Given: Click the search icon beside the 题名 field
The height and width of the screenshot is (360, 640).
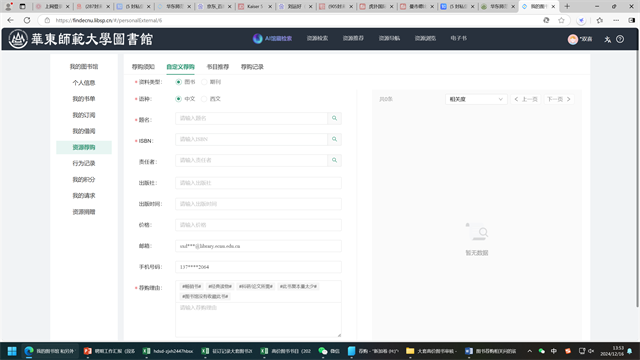Looking at the screenshot, I should [x=334, y=118].
